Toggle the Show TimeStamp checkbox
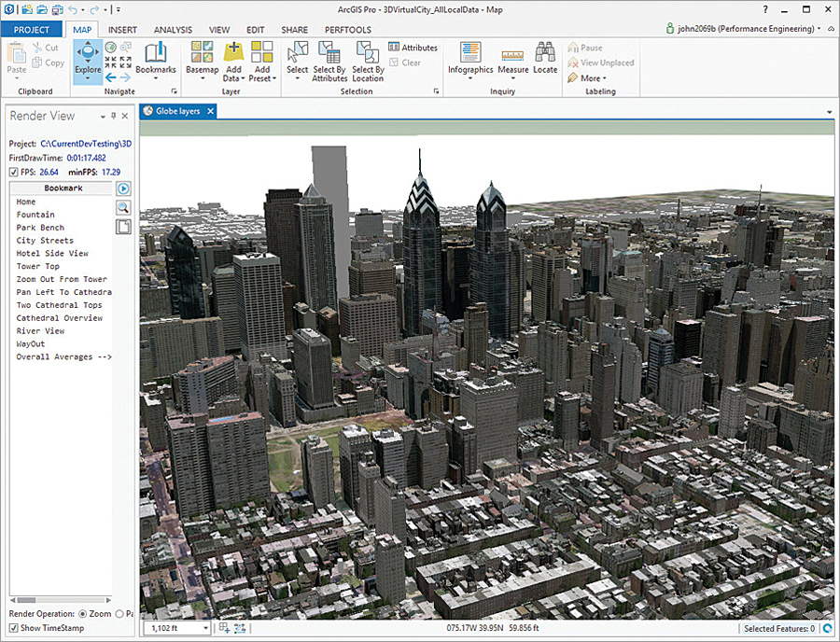 click(x=13, y=628)
